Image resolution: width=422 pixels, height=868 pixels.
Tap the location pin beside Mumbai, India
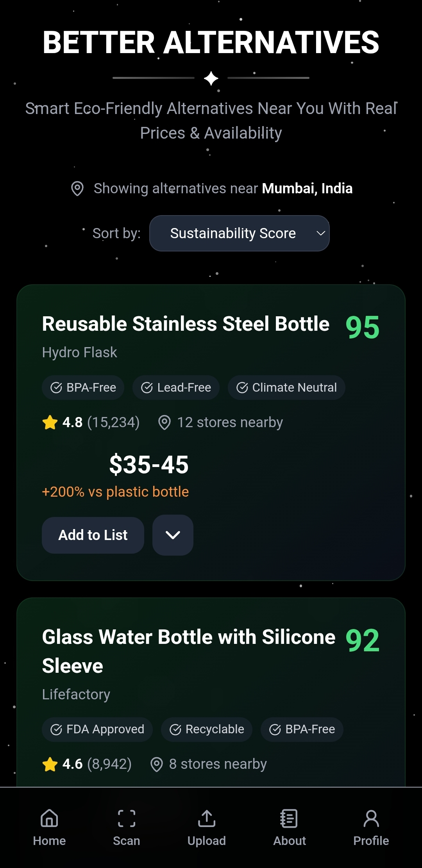coord(77,189)
